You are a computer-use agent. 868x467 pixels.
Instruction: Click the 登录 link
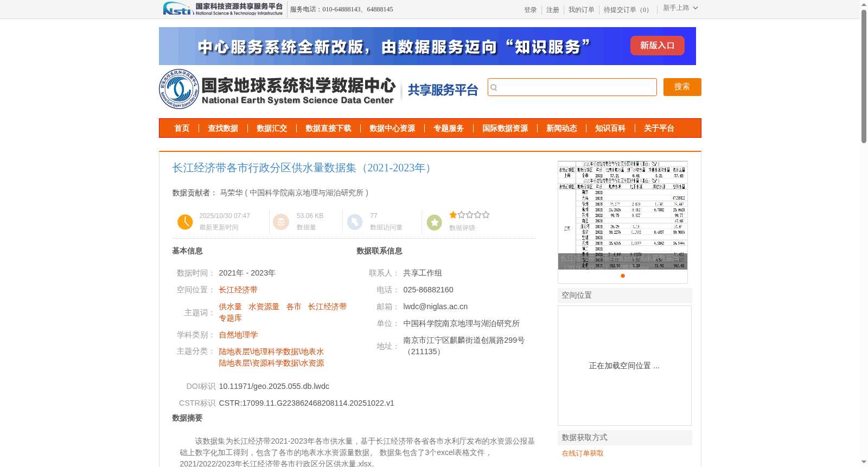coord(530,10)
